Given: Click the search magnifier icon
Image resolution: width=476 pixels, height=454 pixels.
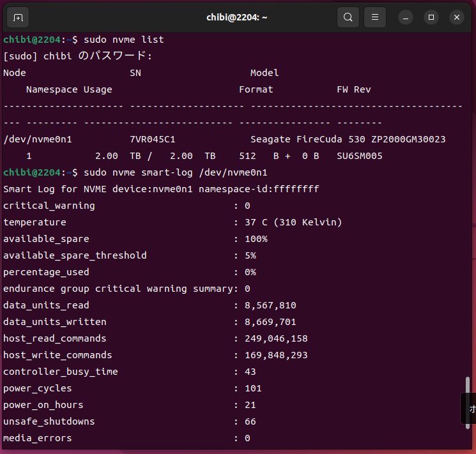Looking at the screenshot, I should [x=348, y=17].
